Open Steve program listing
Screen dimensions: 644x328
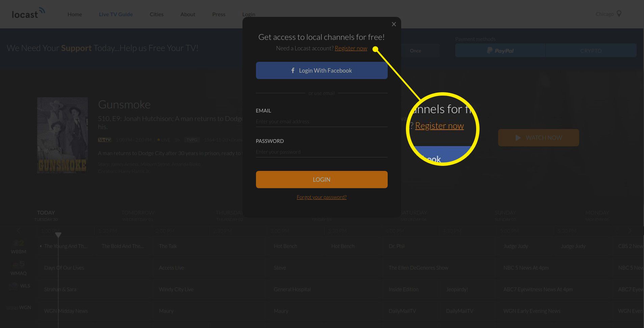tap(280, 268)
